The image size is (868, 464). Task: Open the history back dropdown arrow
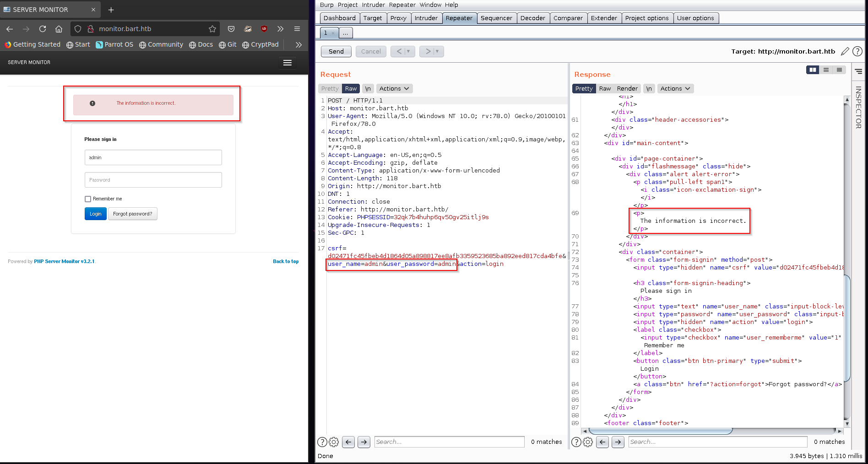(408, 51)
